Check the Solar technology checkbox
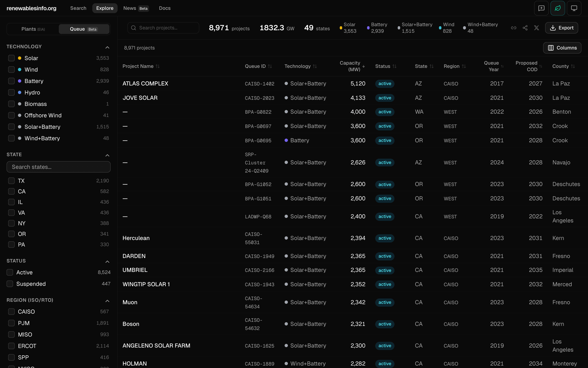This screenshot has height=368, width=588. point(11,58)
